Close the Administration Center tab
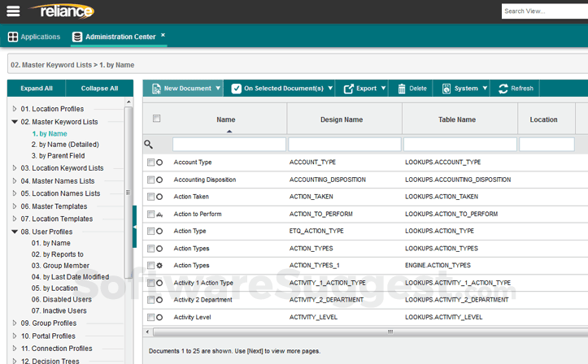588x364 pixels. coord(163,36)
